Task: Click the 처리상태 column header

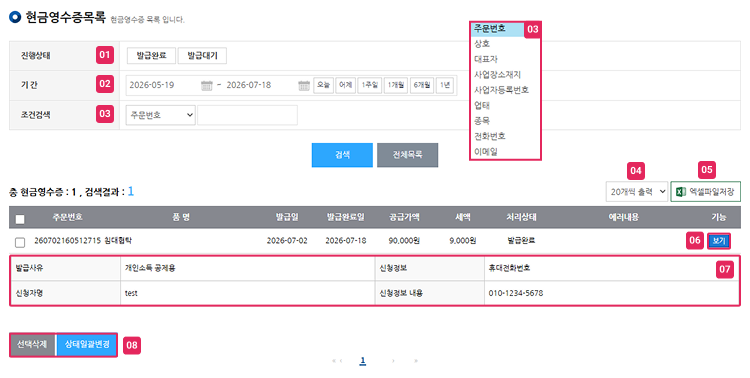Action: coord(521,217)
